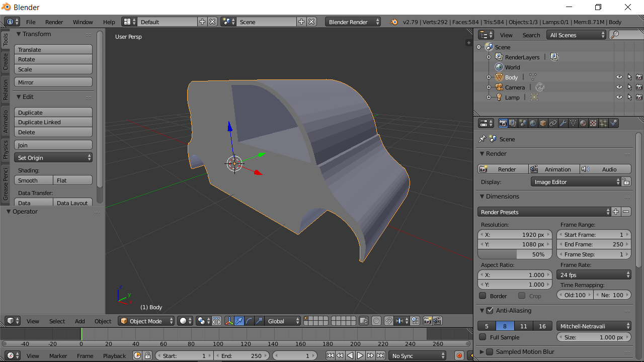Toggle automatic keyframe record button
644x362 pixels.
[459, 355]
